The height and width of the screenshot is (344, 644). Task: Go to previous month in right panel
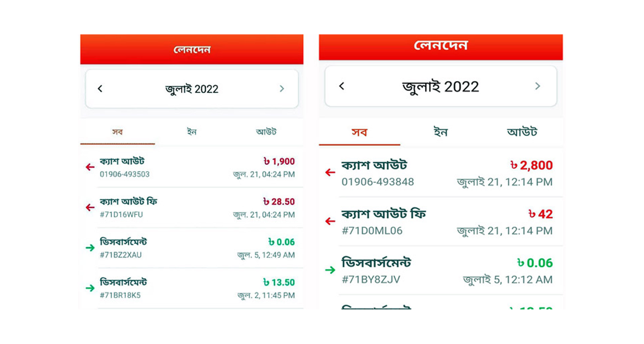tap(342, 86)
